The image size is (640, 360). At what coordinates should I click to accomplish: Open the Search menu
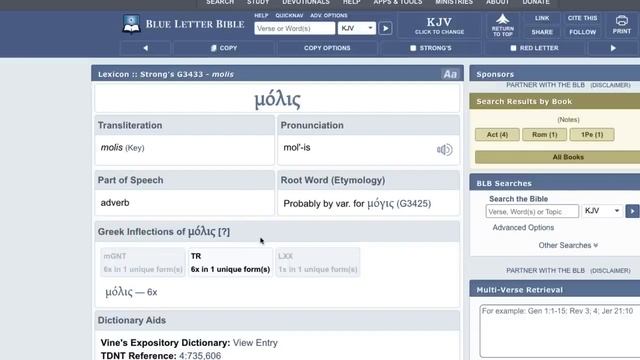coord(220,2)
